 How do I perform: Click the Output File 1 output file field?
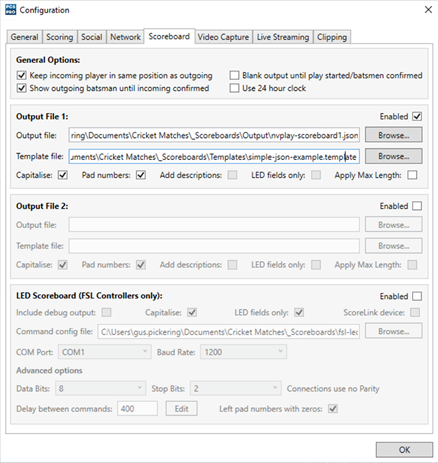click(214, 135)
